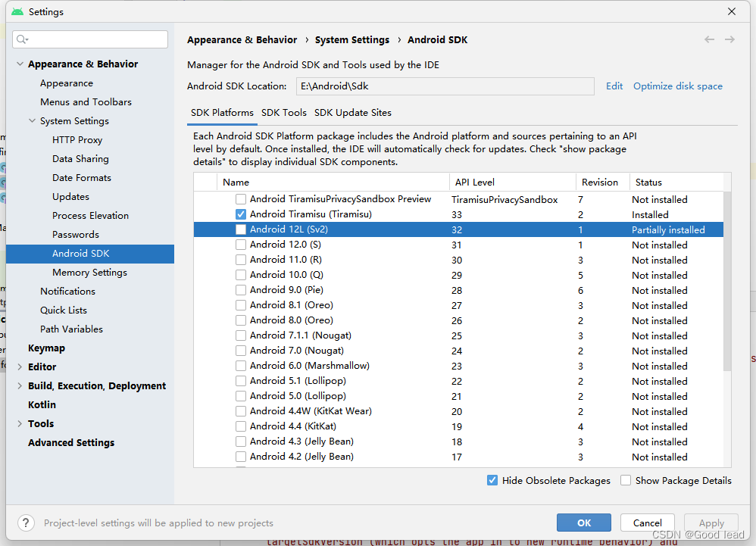Switch to the SDK Platforms tab
Viewport: 756px width, 546px height.
coord(222,113)
